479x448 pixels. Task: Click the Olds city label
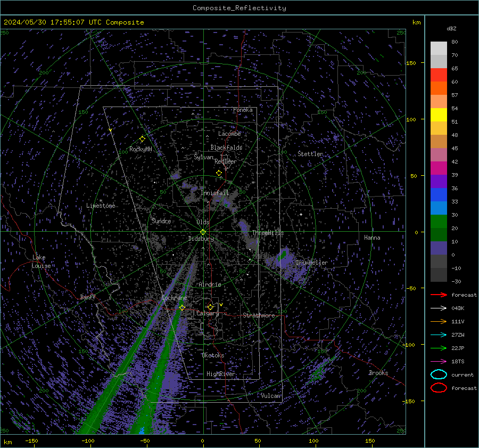click(203, 222)
